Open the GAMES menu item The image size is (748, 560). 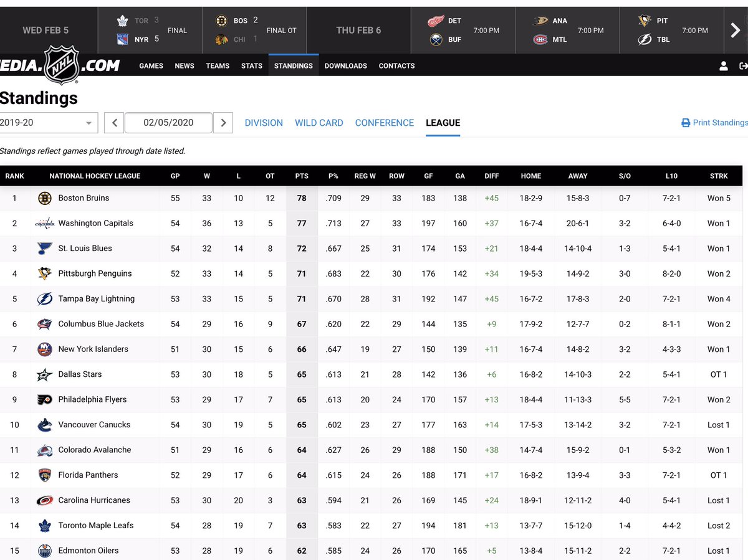point(151,65)
